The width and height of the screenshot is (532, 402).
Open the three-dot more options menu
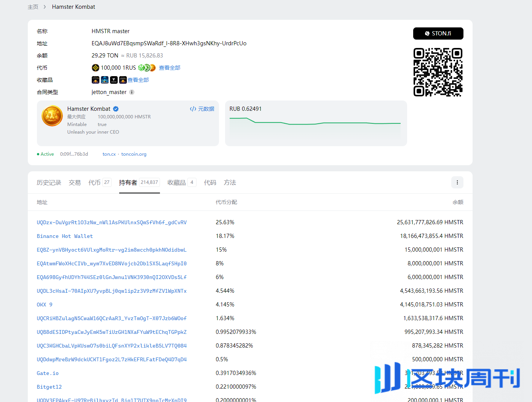[x=457, y=182]
